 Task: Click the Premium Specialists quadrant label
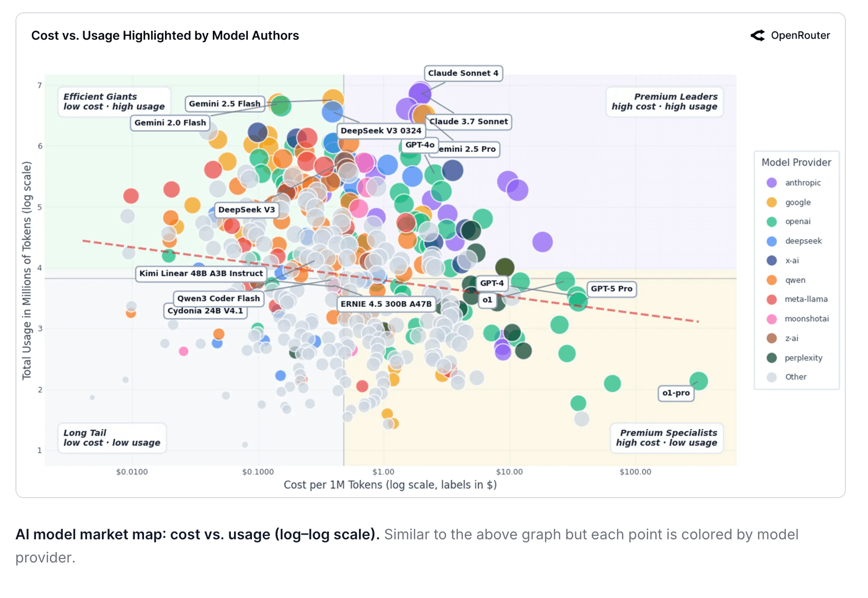pyautogui.click(x=666, y=437)
